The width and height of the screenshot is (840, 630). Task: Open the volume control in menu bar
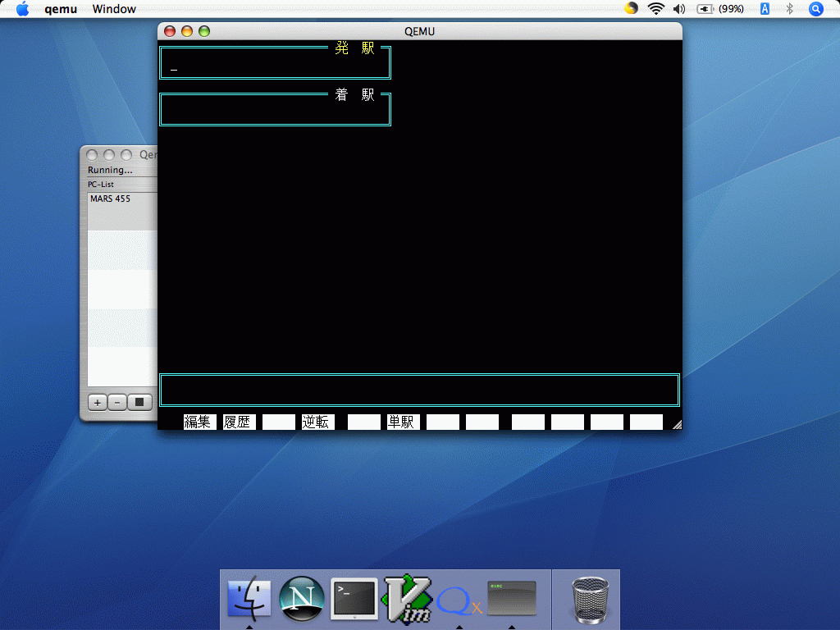pos(679,8)
